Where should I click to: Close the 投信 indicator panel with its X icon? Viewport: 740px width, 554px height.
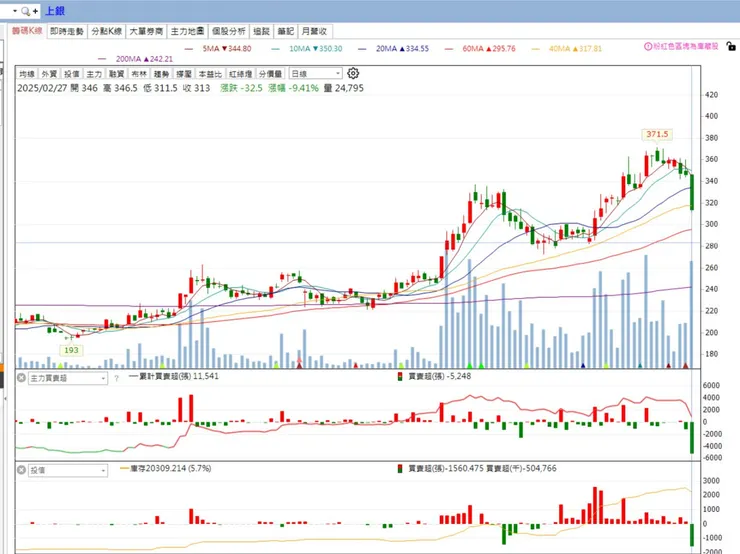coord(21,470)
